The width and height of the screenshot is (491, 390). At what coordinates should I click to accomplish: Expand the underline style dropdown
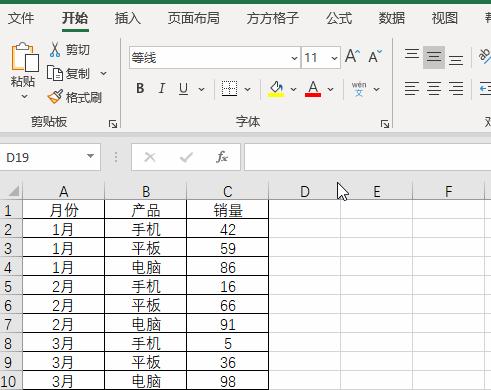click(x=201, y=89)
